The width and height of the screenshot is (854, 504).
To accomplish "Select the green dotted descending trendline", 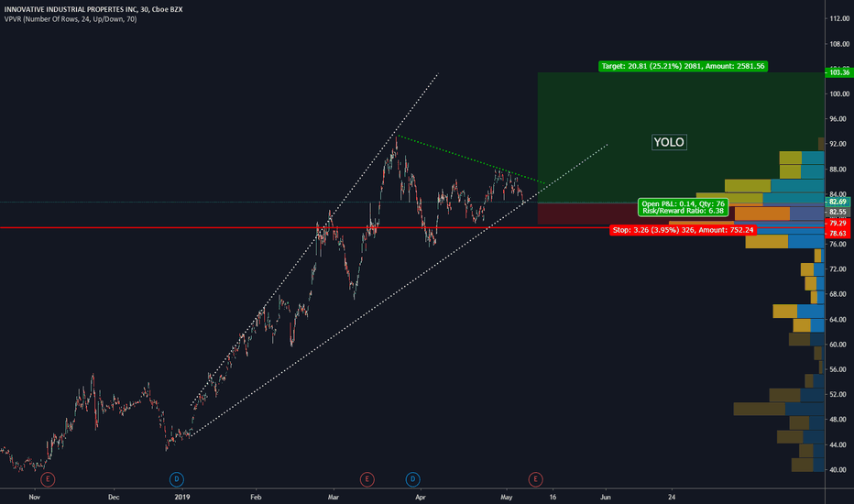I will (x=472, y=159).
